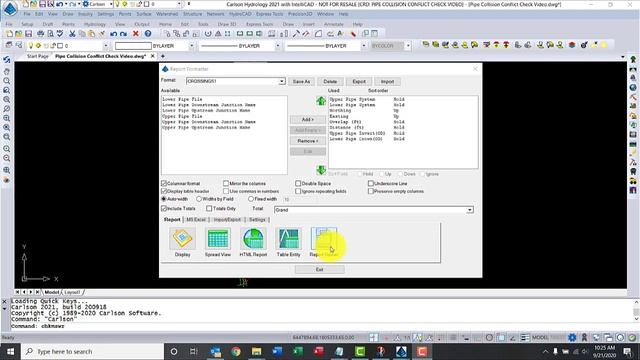Click the Exit button

pos(319,269)
